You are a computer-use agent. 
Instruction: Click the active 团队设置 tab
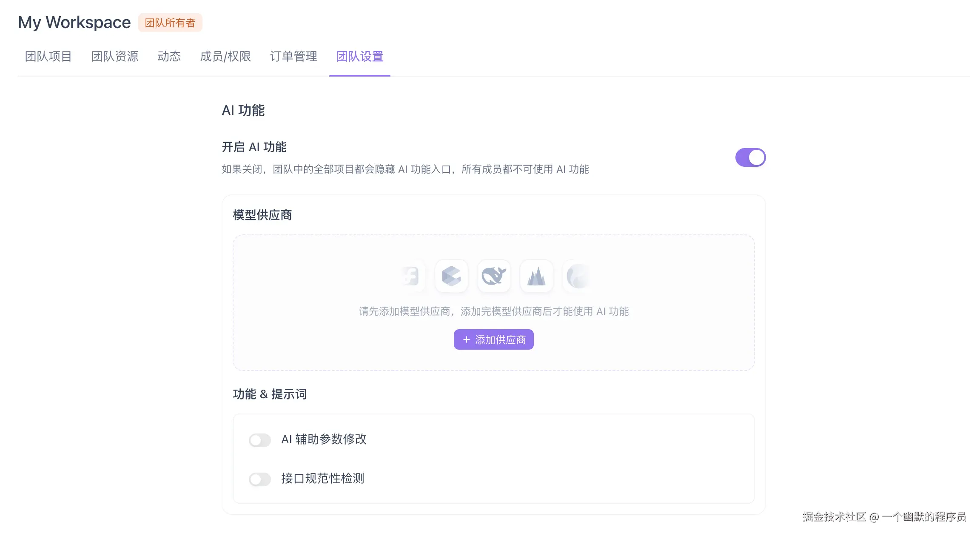click(359, 57)
